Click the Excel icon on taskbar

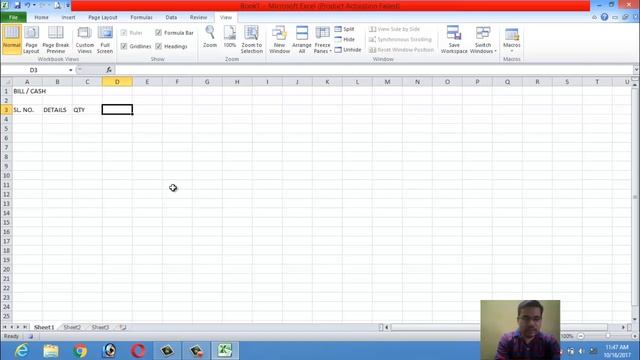click(x=225, y=351)
